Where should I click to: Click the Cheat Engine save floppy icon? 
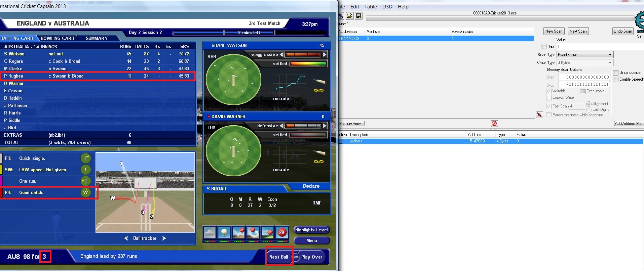click(358, 16)
